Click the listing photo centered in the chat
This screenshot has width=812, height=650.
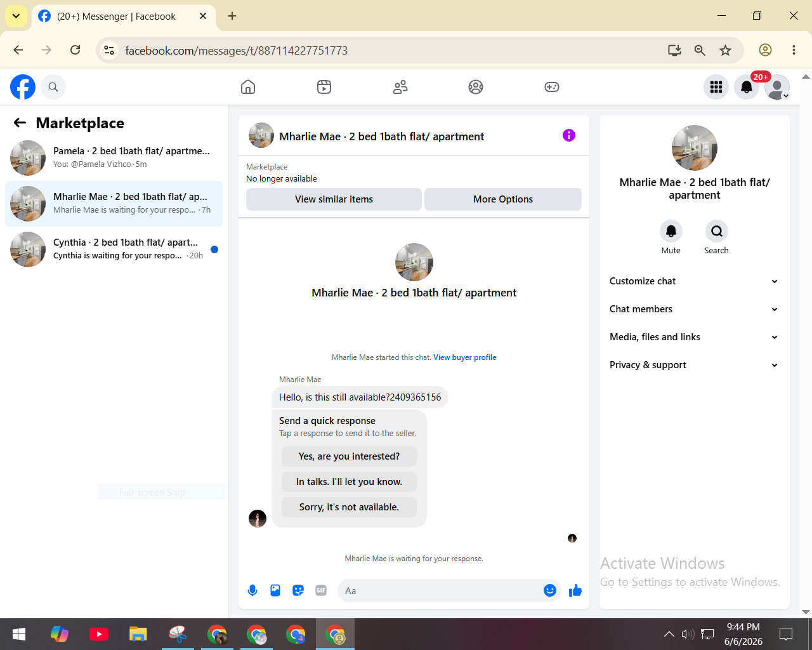tap(414, 262)
